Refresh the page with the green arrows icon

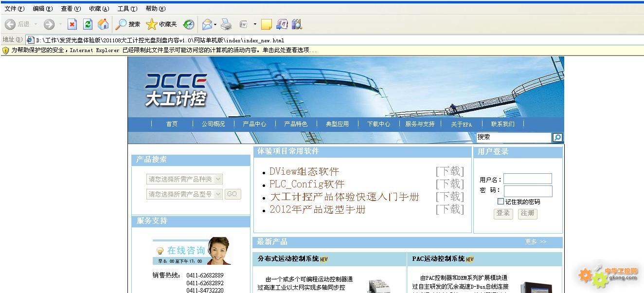(x=88, y=24)
